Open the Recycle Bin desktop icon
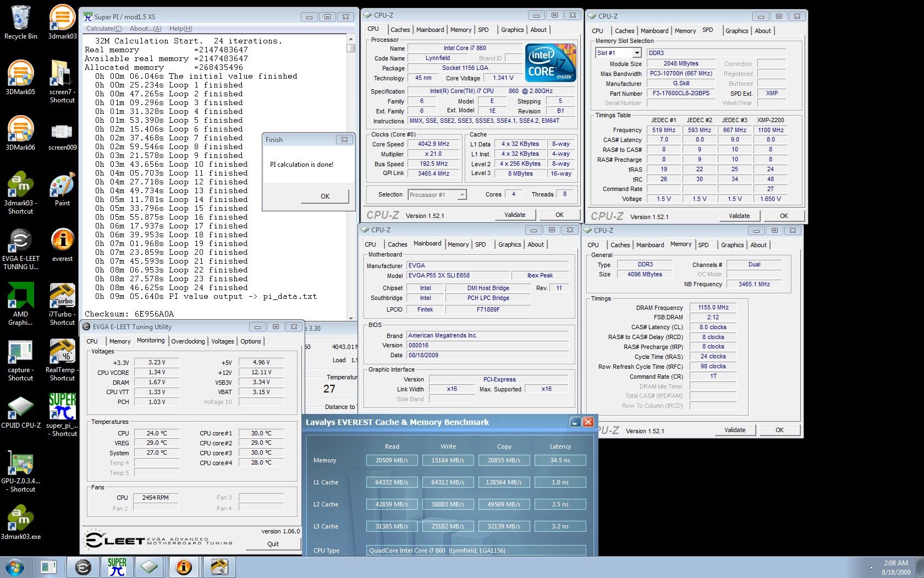This screenshot has height=578, width=924. [20, 22]
